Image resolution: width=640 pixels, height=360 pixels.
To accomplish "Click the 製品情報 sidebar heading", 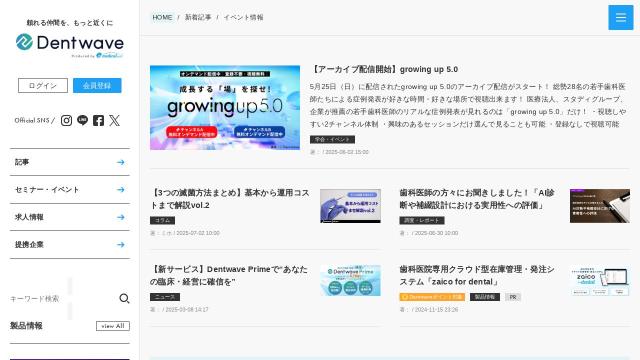I will click(26, 326).
